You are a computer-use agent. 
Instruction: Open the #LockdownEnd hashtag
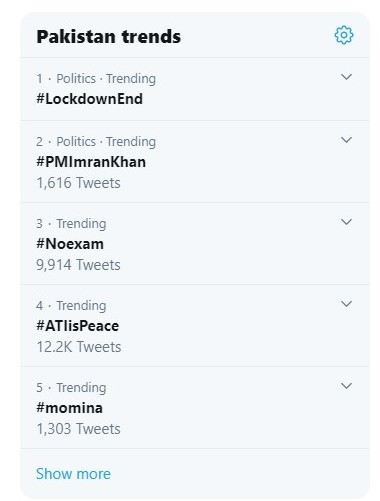click(89, 99)
